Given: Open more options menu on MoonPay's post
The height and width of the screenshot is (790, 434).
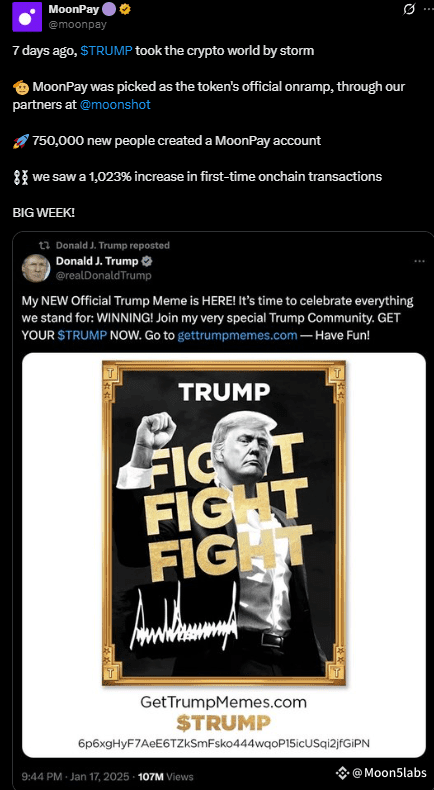Looking at the screenshot, I should pos(428,9).
